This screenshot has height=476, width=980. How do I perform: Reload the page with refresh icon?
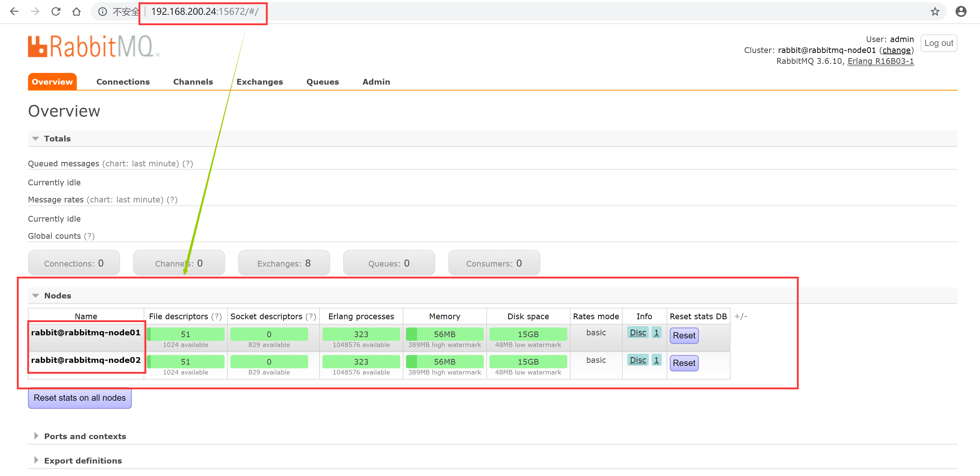click(56, 11)
